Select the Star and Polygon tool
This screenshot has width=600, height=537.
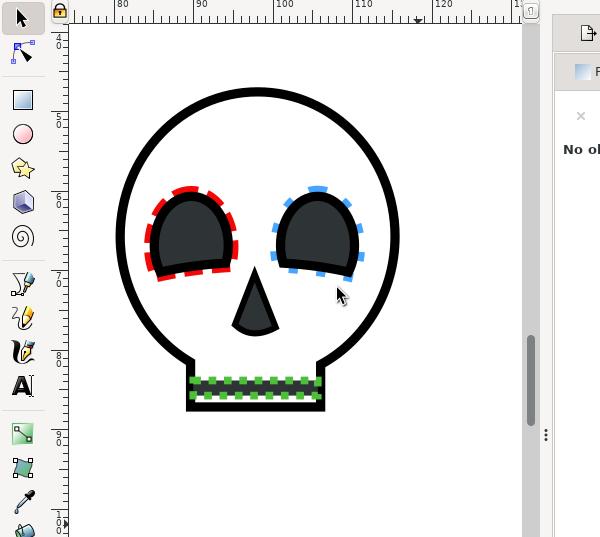pos(22,168)
